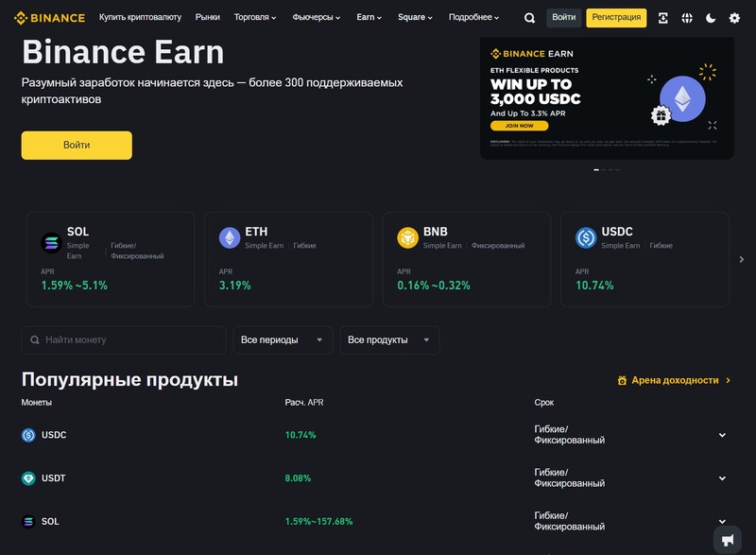Expand the USDT product row chevron
756x555 pixels.
pos(722,478)
